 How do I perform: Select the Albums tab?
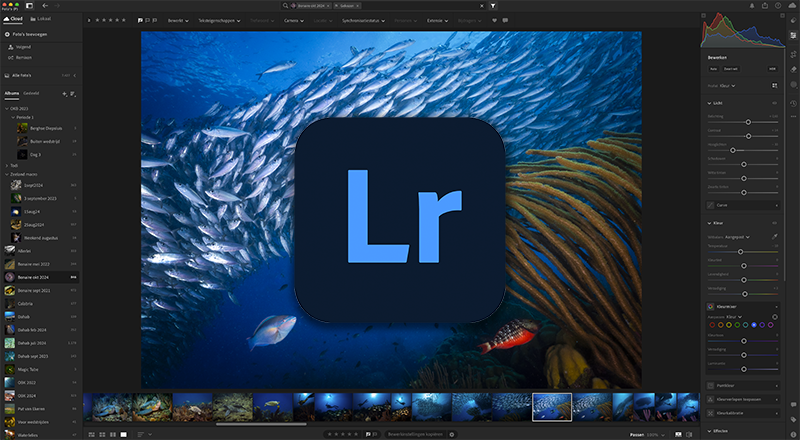(12, 93)
